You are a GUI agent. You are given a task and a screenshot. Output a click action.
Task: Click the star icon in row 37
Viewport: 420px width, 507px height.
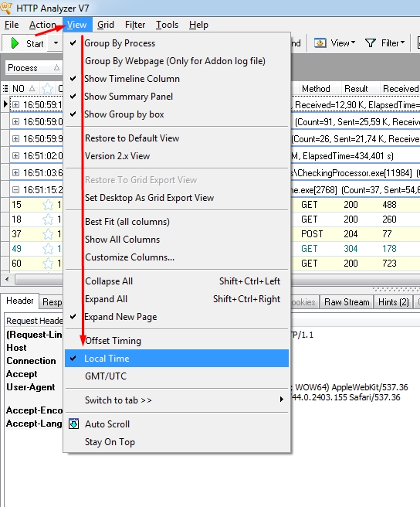click(x=48, y=234)
